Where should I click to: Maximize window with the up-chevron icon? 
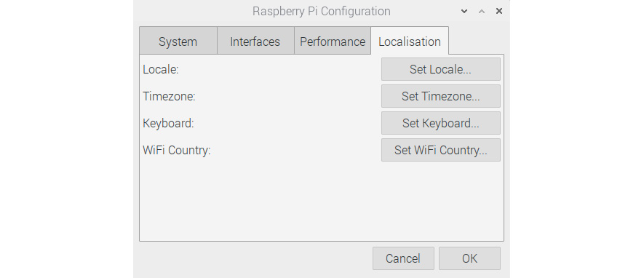tap(481, 11)
